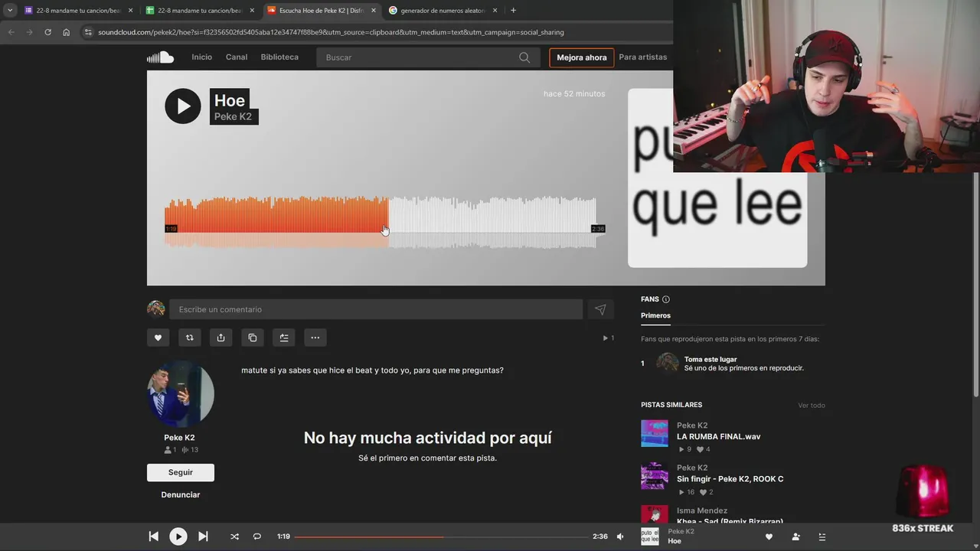Close the Escucha Hoe de Peke K2 tab
The width and height of the screenshot is (980, 551).
click(374, 11)
